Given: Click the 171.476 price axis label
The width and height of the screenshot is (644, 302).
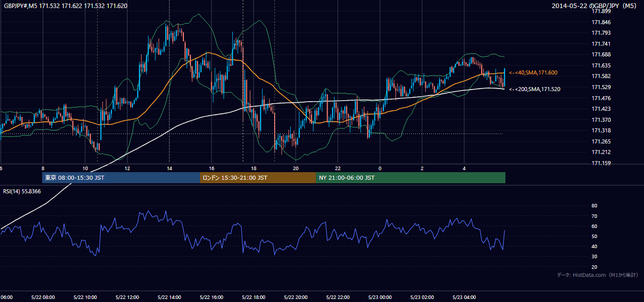Looking at the screenshot, I should (x=601, y=98).
